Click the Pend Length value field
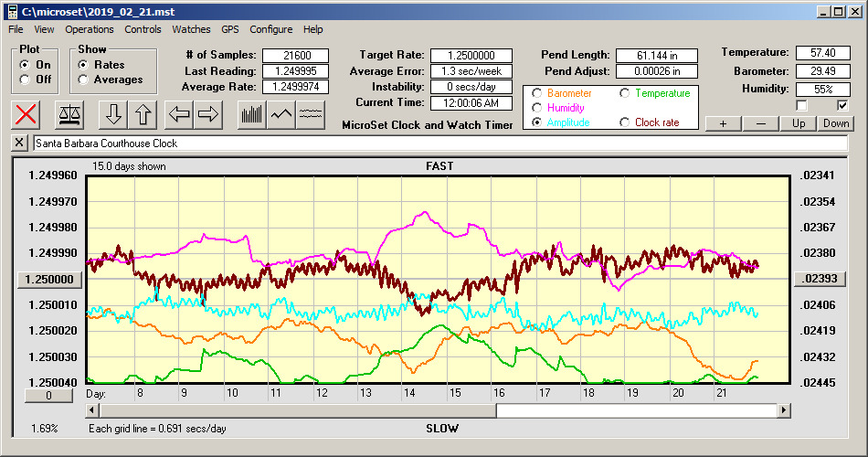 click(x=657, y=56)
